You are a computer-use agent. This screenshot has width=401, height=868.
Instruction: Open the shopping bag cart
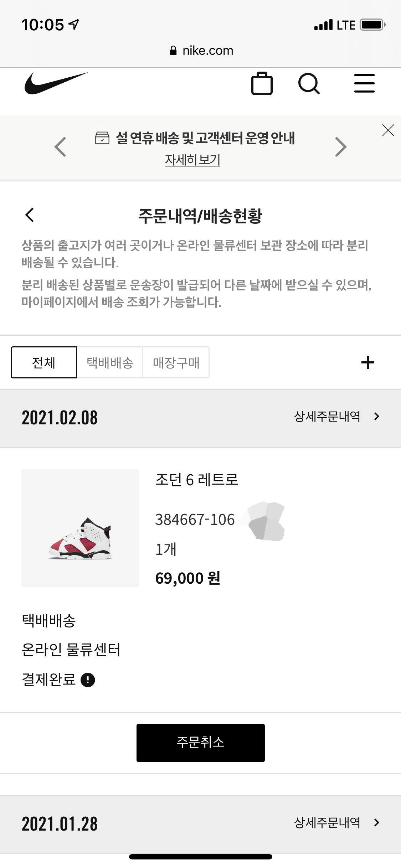coord(262,84)
